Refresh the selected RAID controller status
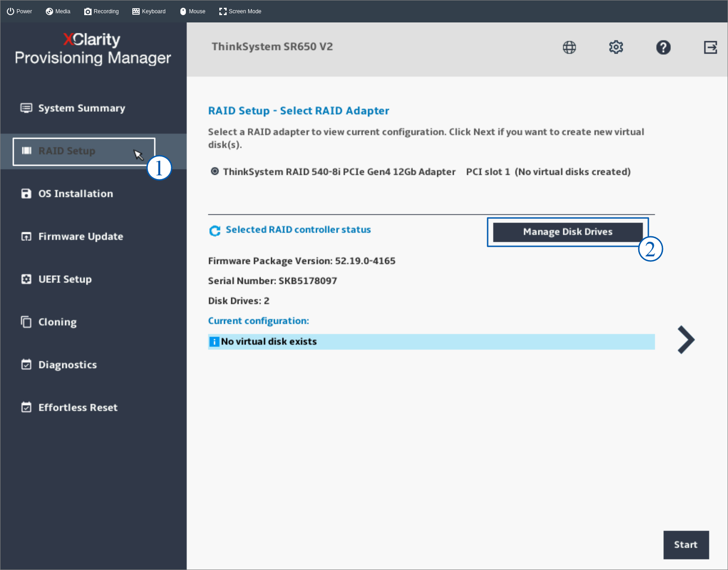Screen dimensions: 728x570 point(215,231)
